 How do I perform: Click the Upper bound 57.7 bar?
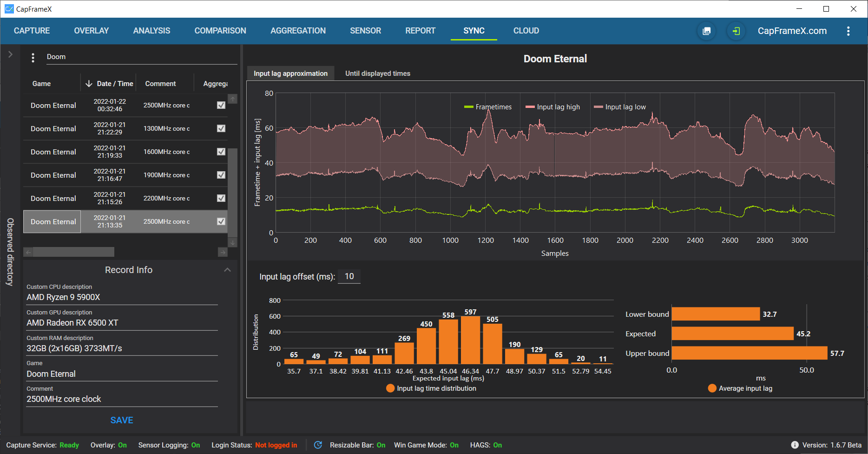click(x=750, y=353)
